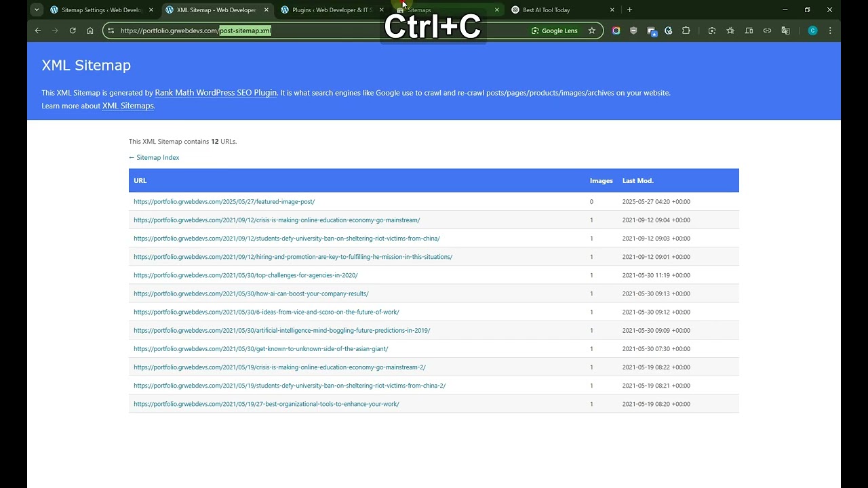The image size is (868, 488).
Task: Open the shield blocker extension
Action: [633, 30]
